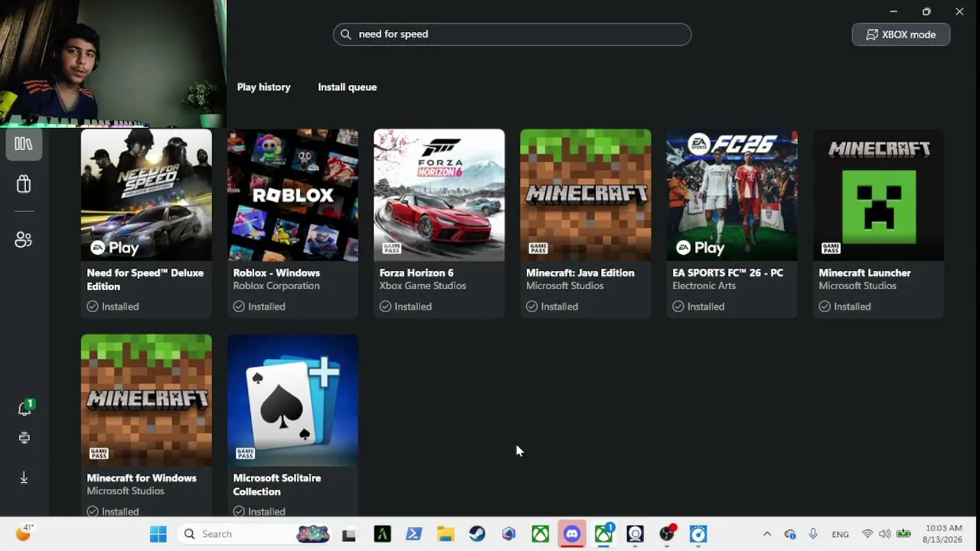
Task: Click Installed status under Roblox - Windows
Action: (x=259, y=306)
